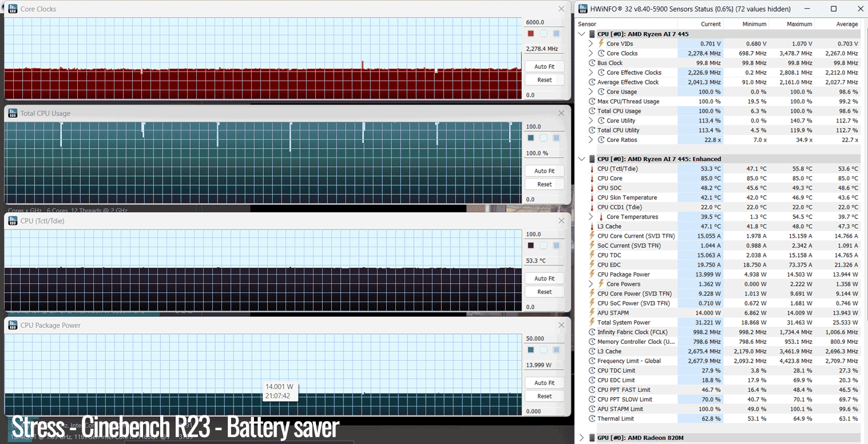Click the Core Clocks graph window title icon

(13, 9)
